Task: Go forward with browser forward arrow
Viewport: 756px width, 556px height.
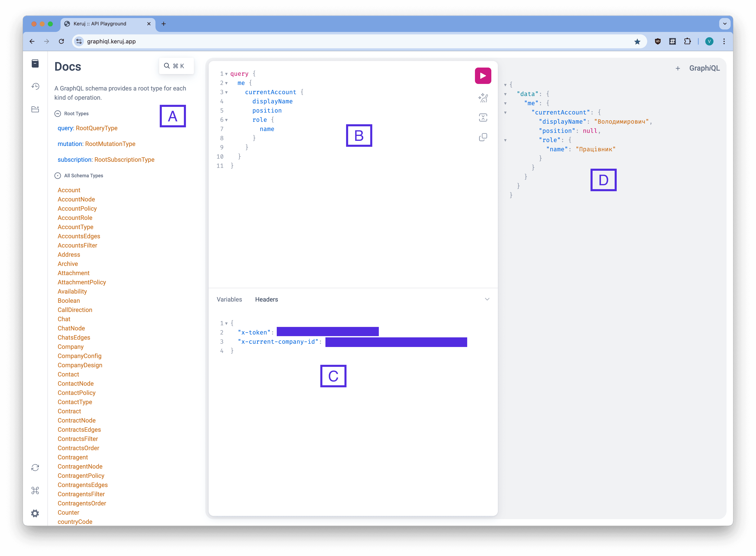Action: 47,41
